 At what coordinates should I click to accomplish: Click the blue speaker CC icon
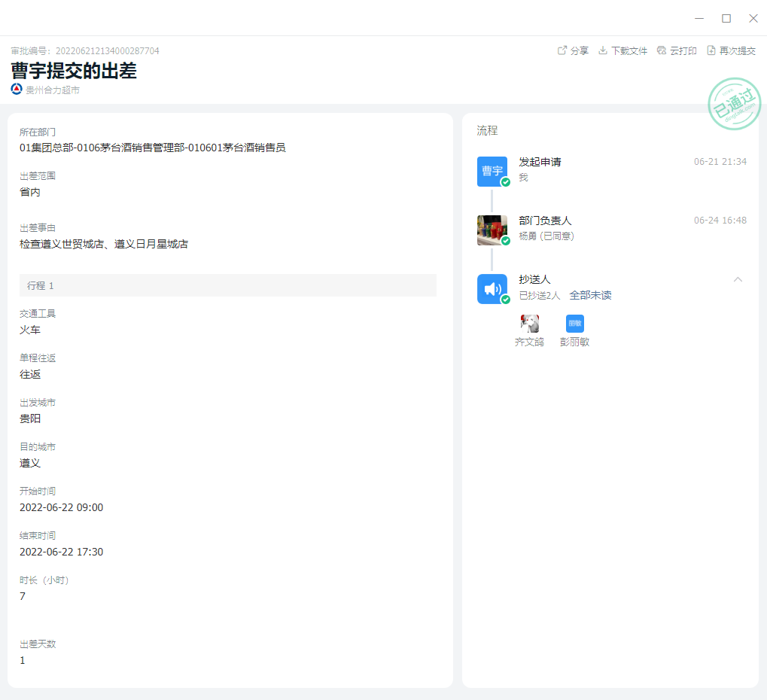492,289
